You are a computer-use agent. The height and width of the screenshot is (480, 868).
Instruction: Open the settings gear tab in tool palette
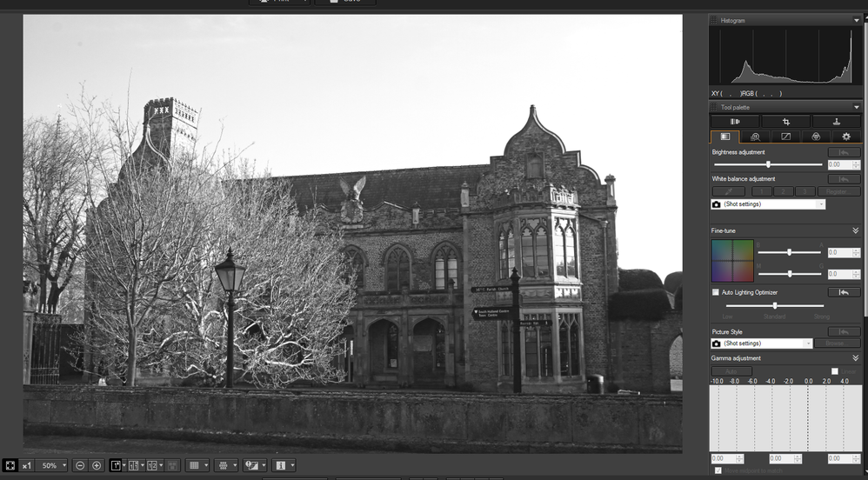[x=845, y=137]
